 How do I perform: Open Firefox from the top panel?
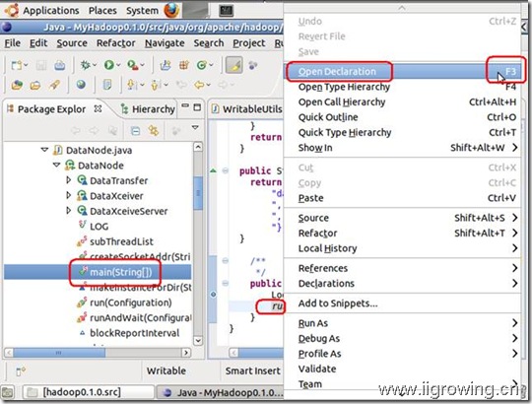[171, 10]
